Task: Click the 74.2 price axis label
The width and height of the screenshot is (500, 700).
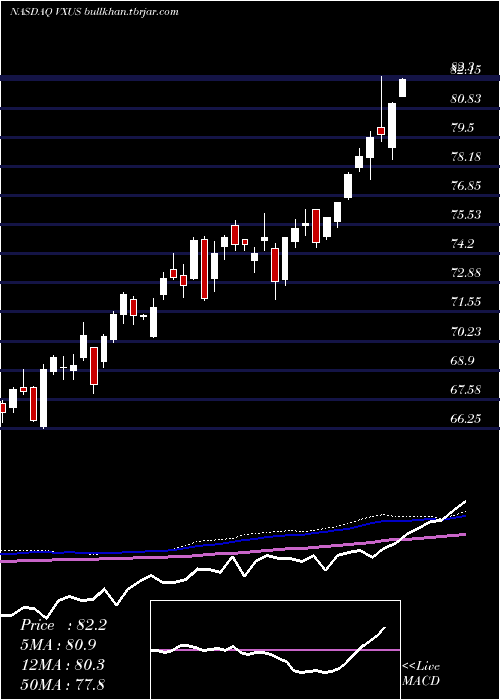Action: point(462,244)
